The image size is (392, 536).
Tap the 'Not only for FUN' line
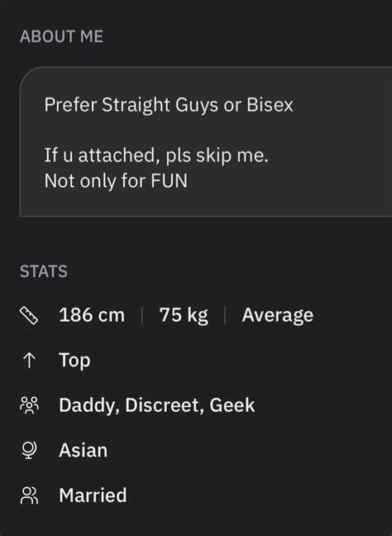pyautogui.click(x=116, y=181)
